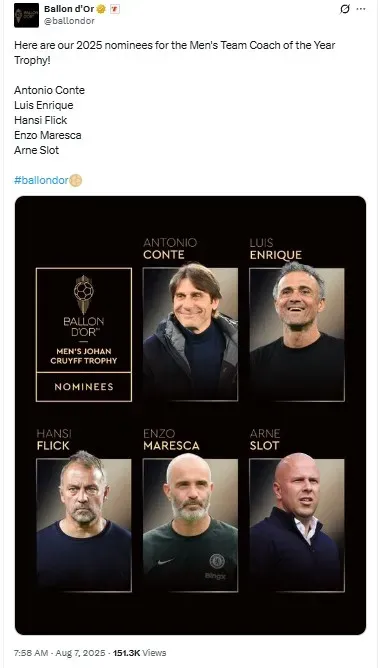Click the Chelsea crest on Maresca's shirt
The image size is (381, 668).
pyautogui.click(x=217, y=561)
